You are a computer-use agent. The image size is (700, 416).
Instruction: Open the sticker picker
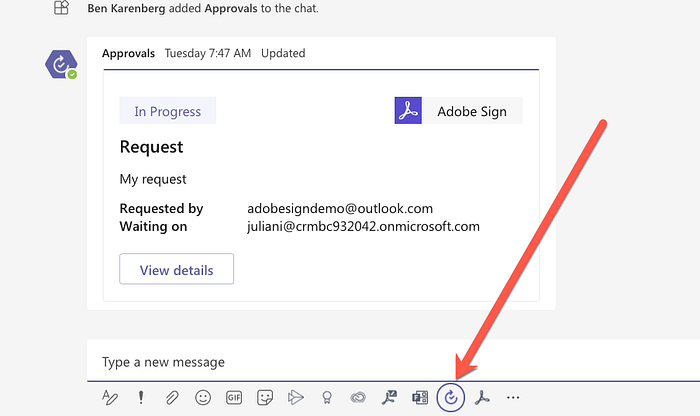pos(265,397)
